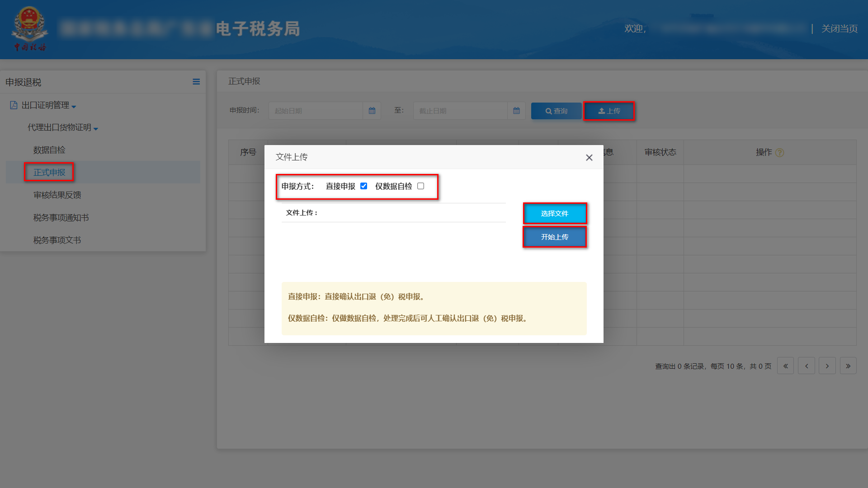868x488 pixels.
Task: Jump to last page with double-arrow icon
Action: tap(848, 366)
